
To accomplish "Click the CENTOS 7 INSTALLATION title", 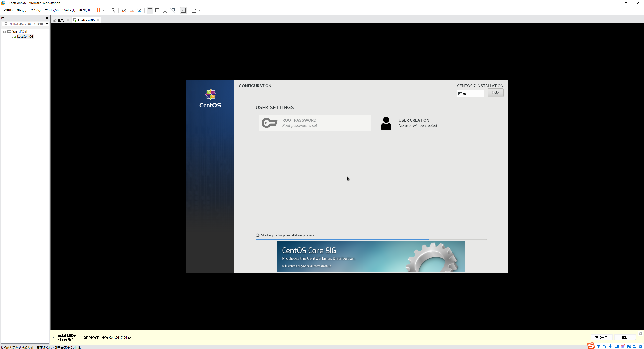I will click(x=480, y=86).
